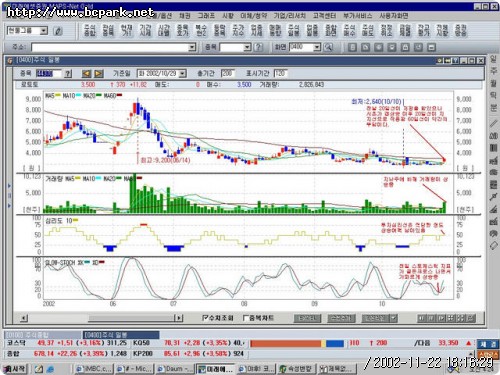Open the 부가서비스 menu

(x=358, y=16)
